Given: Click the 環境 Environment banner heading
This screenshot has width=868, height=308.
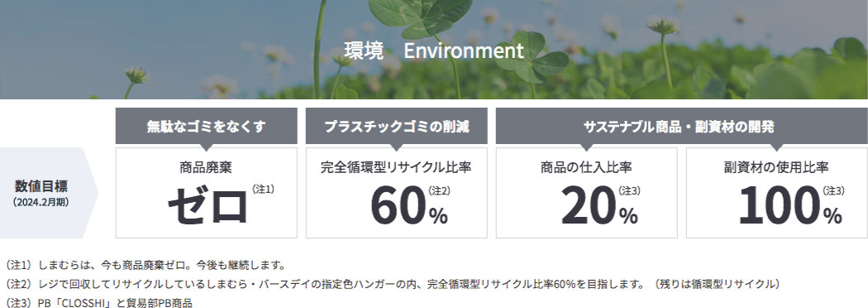Looking at the screenshot, I should pyautogui.click(x=433, y=51).
